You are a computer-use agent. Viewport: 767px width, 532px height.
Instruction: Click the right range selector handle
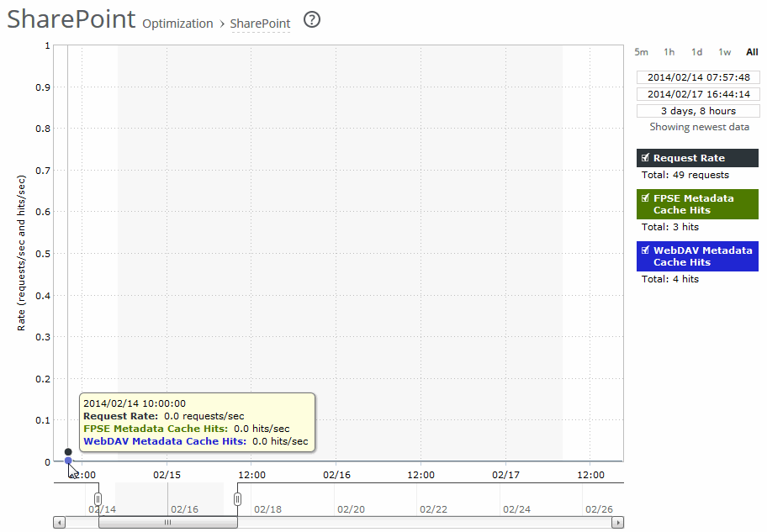(x=237, y=498)
